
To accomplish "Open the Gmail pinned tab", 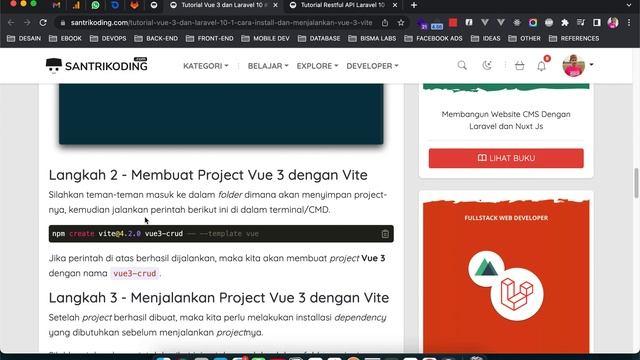I will pyautogui.click(x=56, y=5).
